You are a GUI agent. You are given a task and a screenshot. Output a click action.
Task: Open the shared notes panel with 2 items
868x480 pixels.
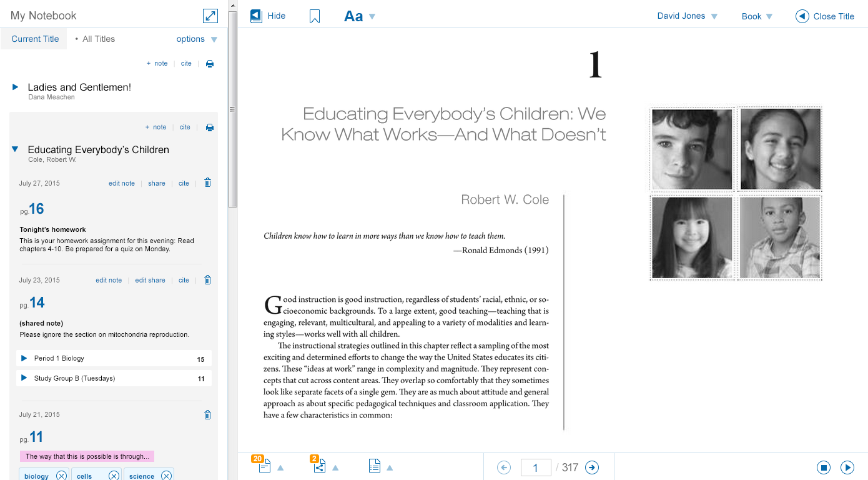320,466
